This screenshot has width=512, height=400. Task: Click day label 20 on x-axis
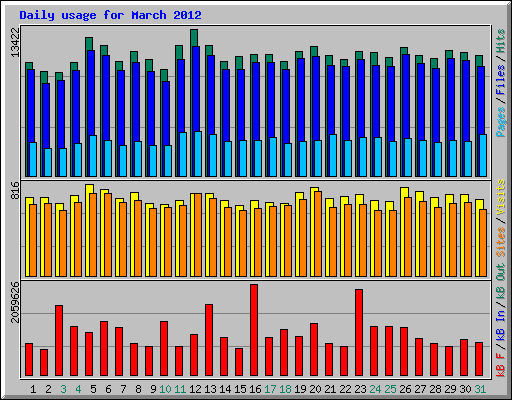tap(315, 389)
